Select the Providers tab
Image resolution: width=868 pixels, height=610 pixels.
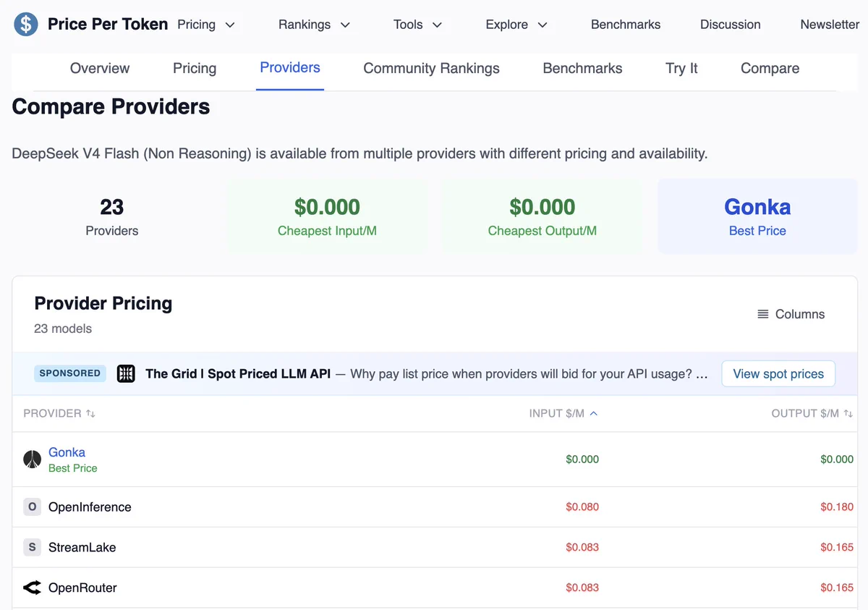coord(290,68)
